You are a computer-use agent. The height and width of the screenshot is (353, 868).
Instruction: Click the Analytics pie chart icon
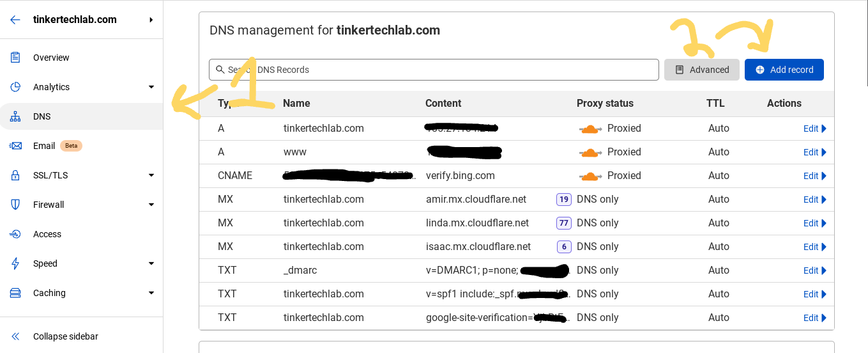(15, 87)
